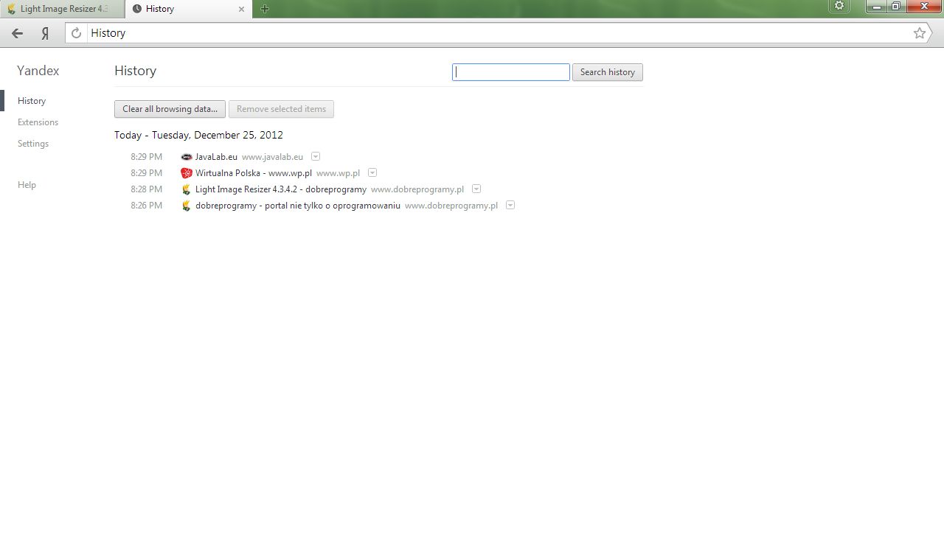Focus the history search input field

(x=511, y=72)
